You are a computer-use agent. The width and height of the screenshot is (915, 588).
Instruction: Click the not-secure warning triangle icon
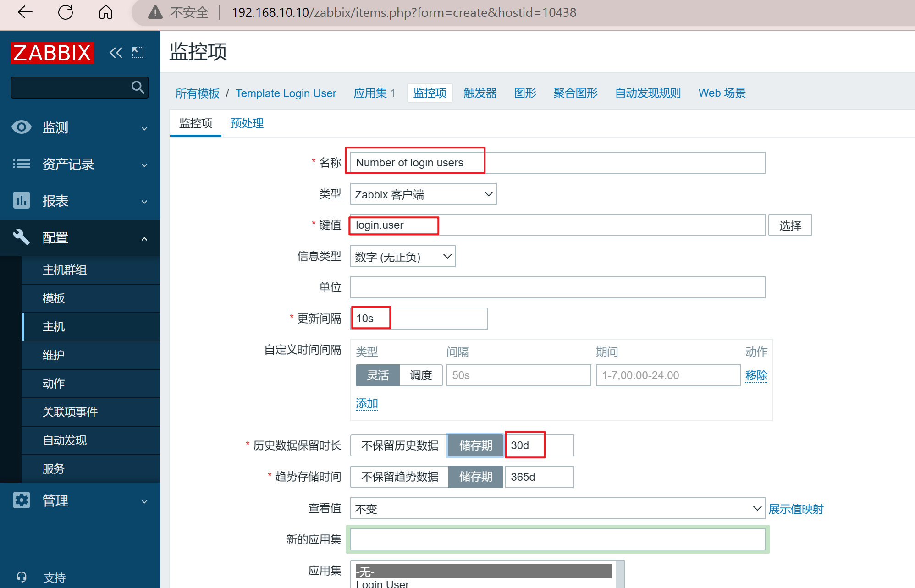point(155,12)
